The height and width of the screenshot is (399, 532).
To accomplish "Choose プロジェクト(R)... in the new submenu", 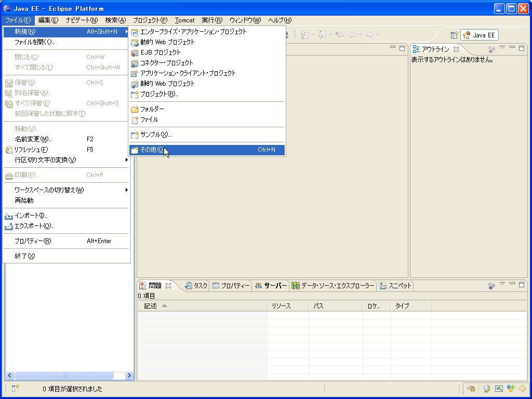I will (207, 94).
